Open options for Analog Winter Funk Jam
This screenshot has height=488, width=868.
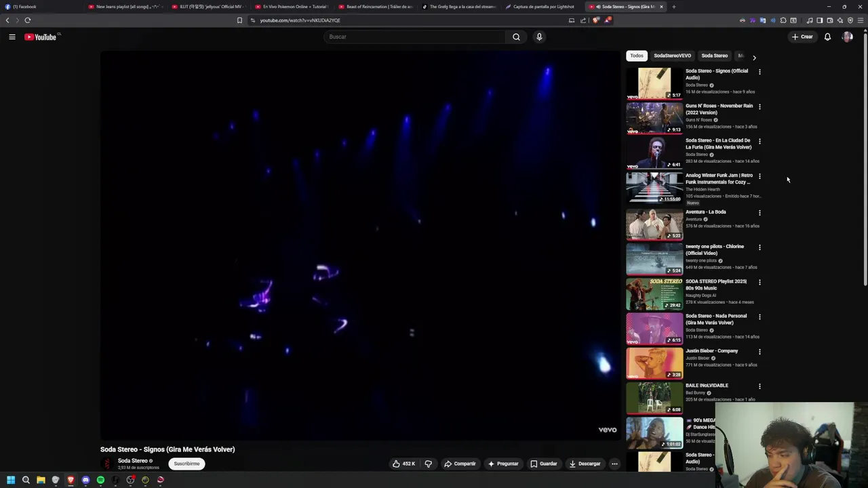(x=759, y=176)
